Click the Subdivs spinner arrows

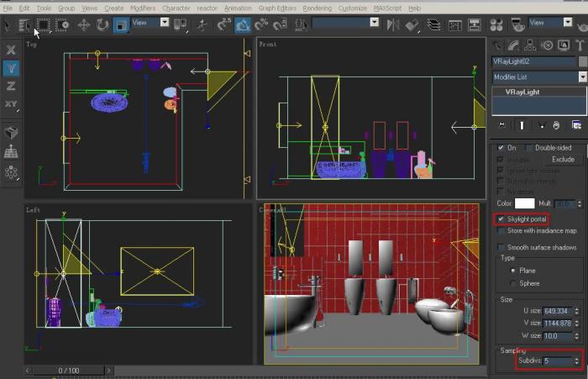(x=577, y=361)
